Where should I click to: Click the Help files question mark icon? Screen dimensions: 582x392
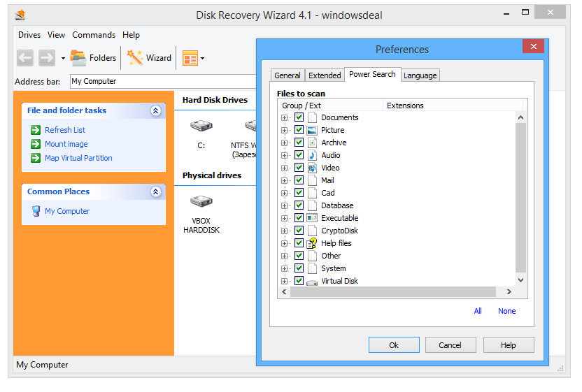[312, 243]
